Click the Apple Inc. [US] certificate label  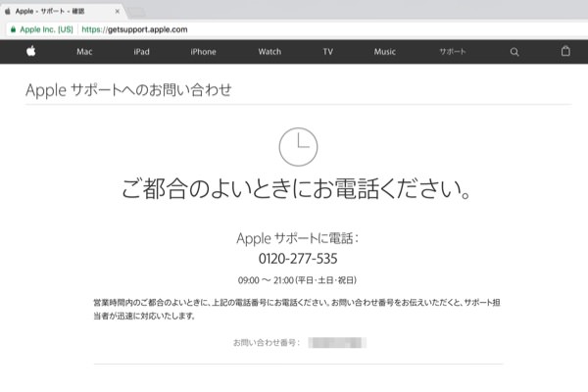coord(46,29)
